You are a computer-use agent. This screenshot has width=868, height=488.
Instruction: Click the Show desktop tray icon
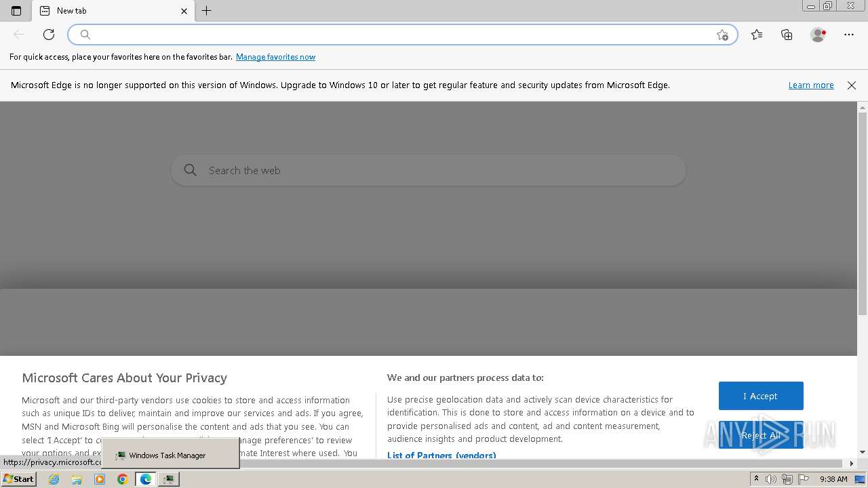pos(861,479)
